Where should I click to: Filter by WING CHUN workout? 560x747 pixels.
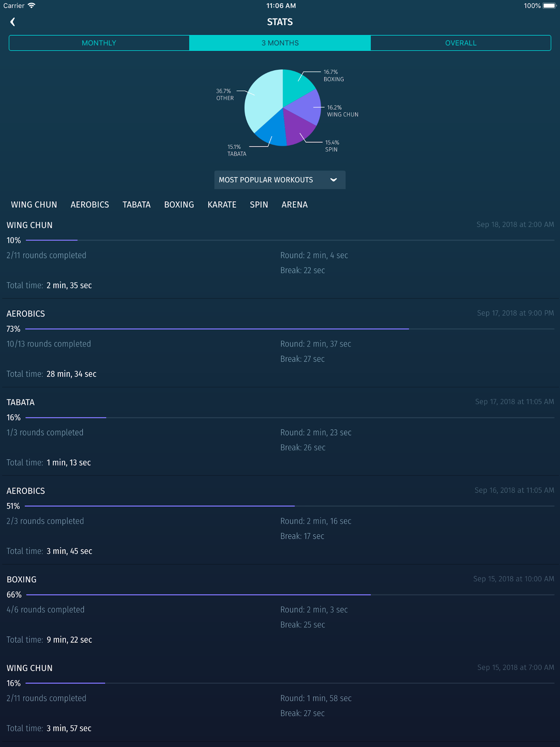tap(34, 205)
